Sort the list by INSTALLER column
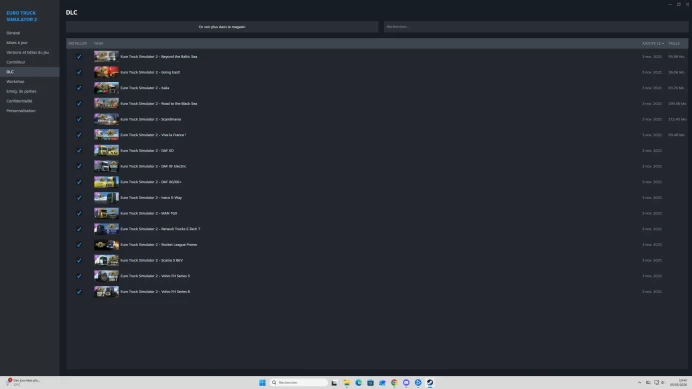Screen dimensions: 692x389 point(77,43)
